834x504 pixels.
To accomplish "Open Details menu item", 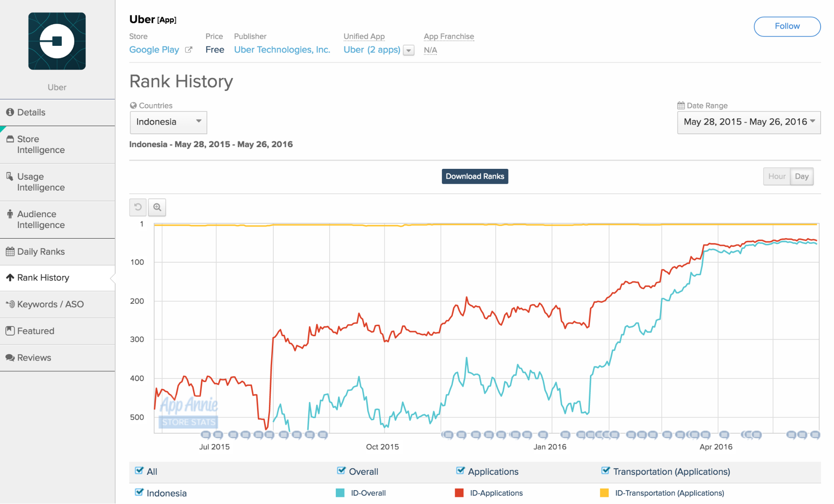I will pyautogui.click(x=58, y=113).
